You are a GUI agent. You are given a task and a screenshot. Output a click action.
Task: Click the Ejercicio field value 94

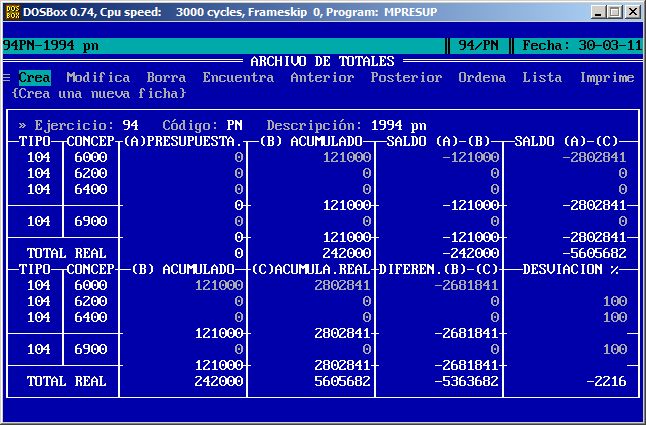pos(130,125)
